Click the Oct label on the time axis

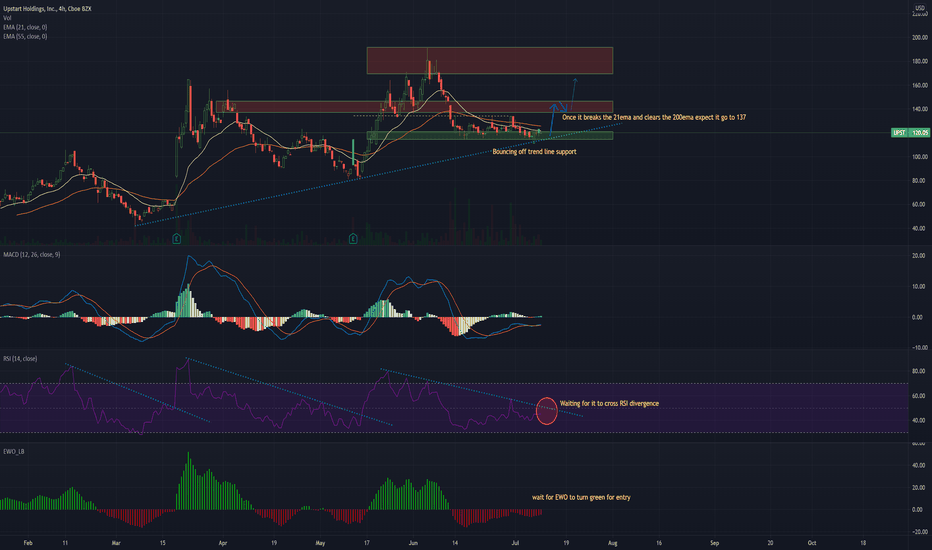tap(812, 543)
